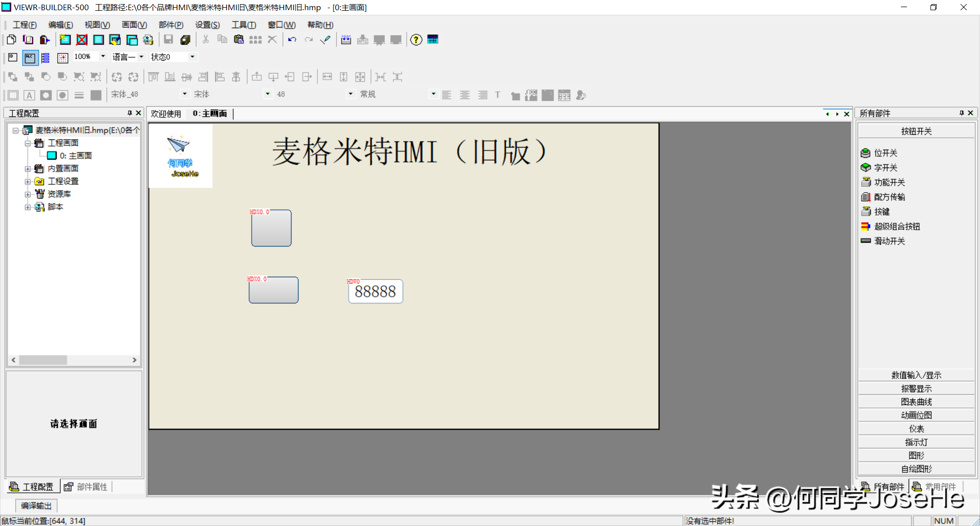
Task: Click the delete screen red X icon
Action: (82, 40)
